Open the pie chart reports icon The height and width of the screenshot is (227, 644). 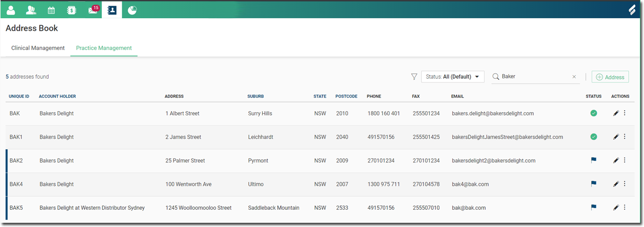tap(132, 10)
